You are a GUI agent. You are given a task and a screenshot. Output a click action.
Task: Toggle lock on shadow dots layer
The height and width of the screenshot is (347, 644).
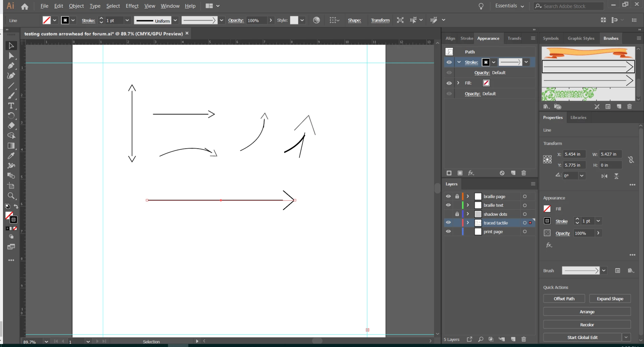(x=457, y=214)
